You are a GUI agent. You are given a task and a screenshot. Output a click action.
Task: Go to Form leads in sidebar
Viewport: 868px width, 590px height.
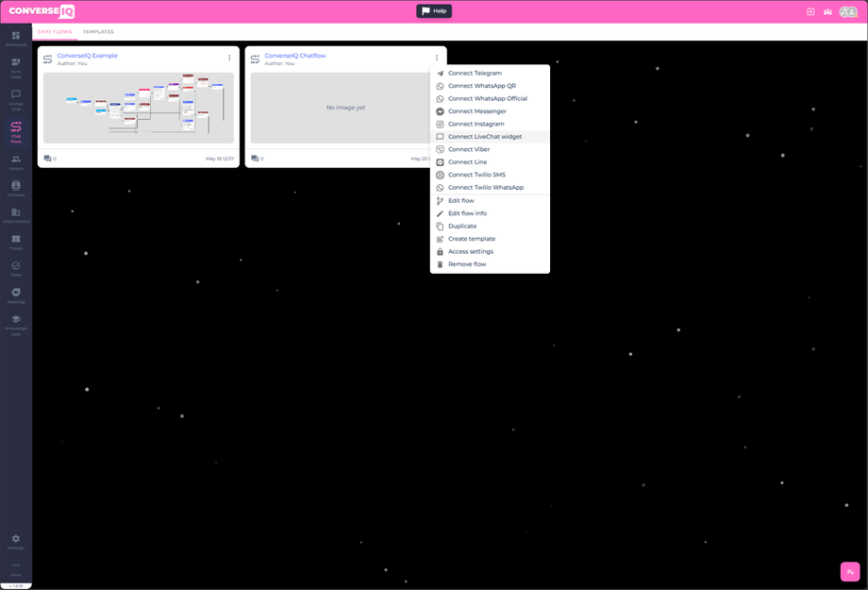pyautogui.click(x=15, y=68)
